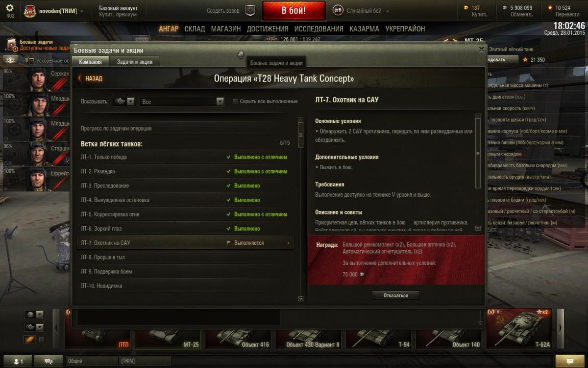This screenshot has width=588, height=368.
Task: Toggle the checkbox beside the orange shell icon
Action: pyautogui.click(x=42, y=340)
